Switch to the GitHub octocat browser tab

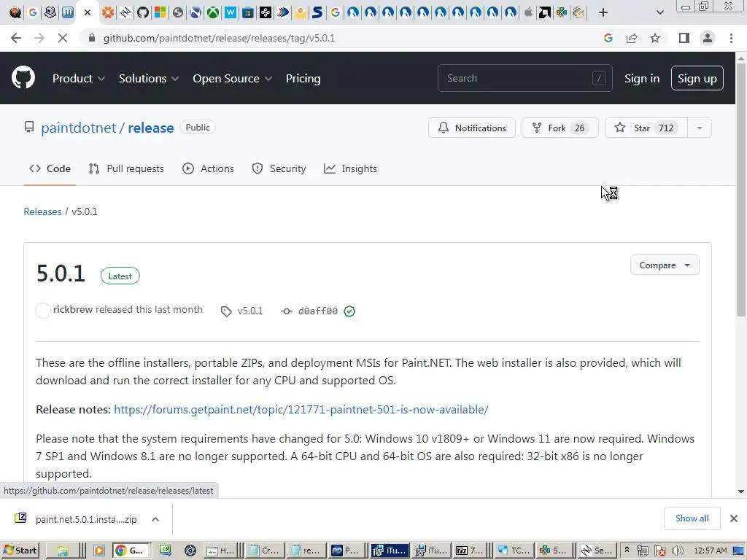coord(142,12)
